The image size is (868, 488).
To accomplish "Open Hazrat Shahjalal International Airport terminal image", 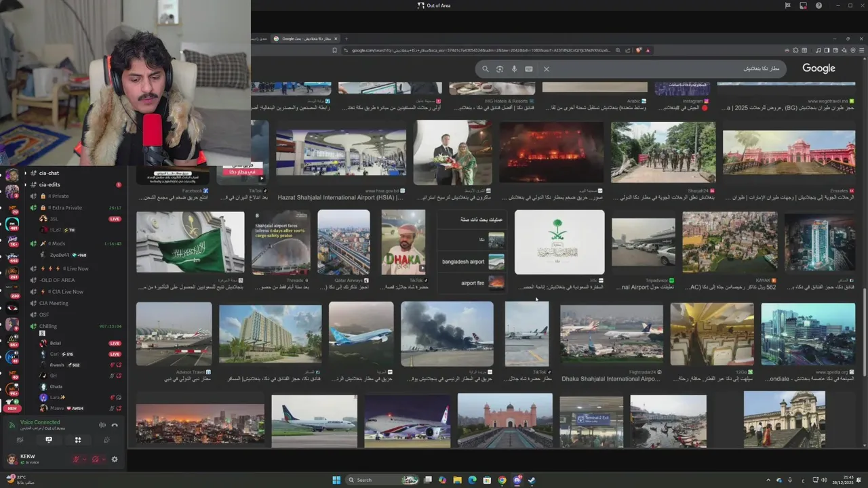I will pyautogui.click(x=340, y=153).
